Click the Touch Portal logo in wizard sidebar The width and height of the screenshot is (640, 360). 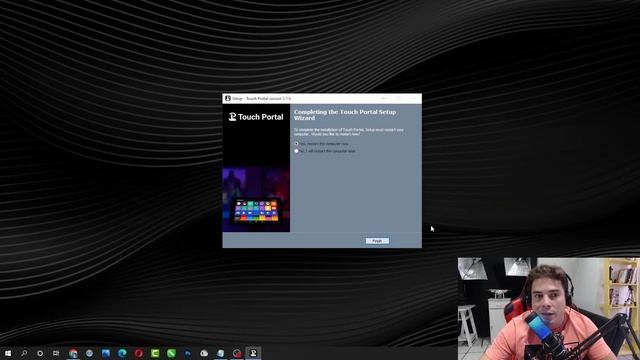click(x=256, y=117)
